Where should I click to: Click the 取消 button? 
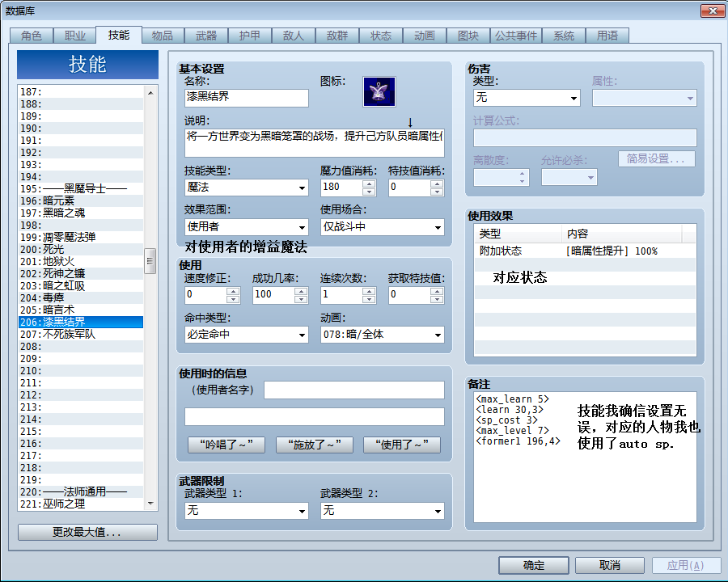click(610, 565)
